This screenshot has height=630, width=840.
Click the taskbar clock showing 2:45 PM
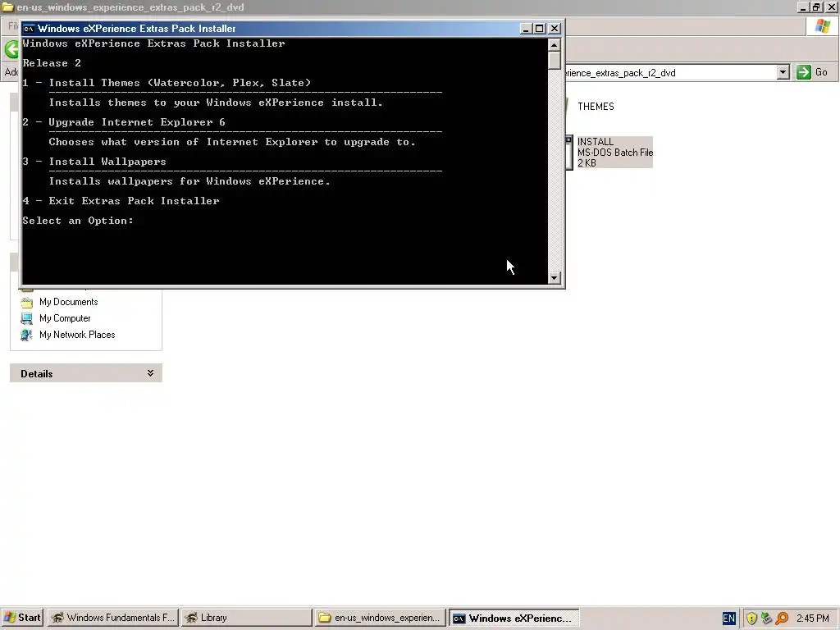coord(813,619)
